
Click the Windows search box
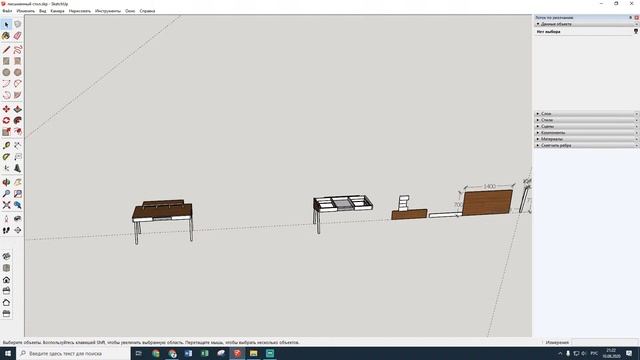pos(73,353)
